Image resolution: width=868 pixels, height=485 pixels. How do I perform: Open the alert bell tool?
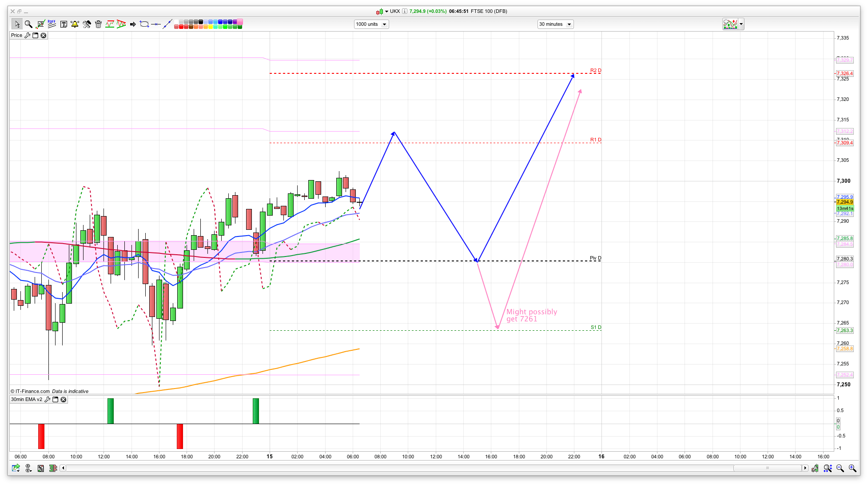(x=75, y=24)
